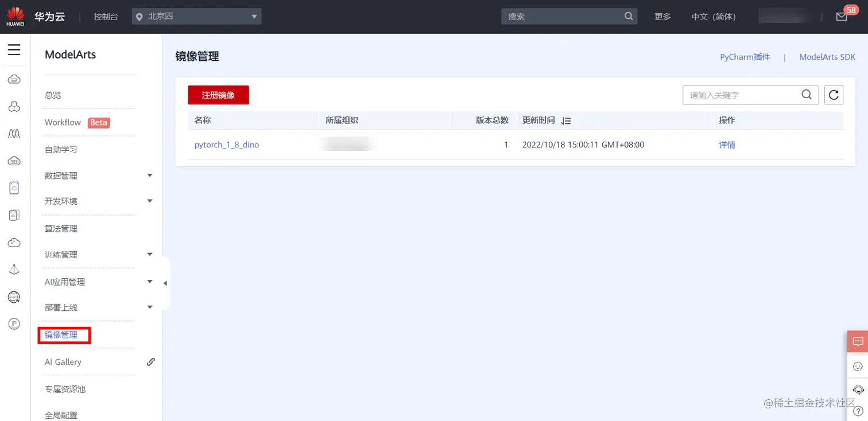The width and height of the screenshot is (868, 421).
Task: Expand the 部署上线 menu arrow
Action: 150,307
